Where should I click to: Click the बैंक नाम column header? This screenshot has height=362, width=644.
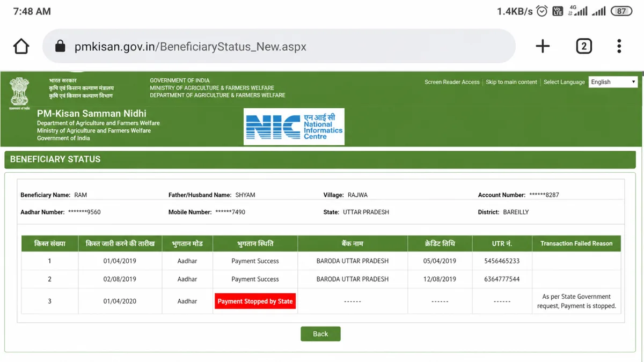click(x=353, y=243)
